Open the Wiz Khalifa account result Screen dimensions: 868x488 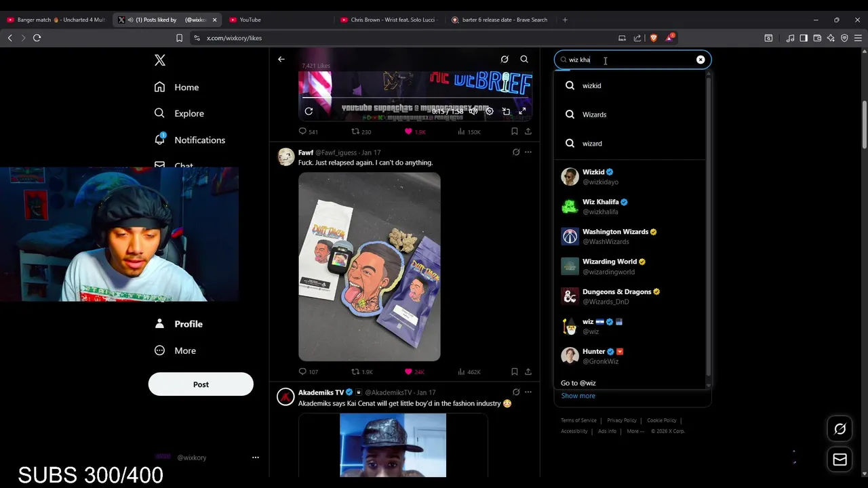click(631, 207)
